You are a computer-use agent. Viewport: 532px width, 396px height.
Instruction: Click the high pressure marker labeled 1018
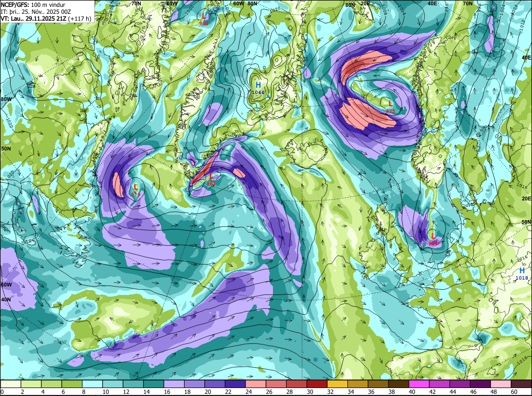[522, 273]
